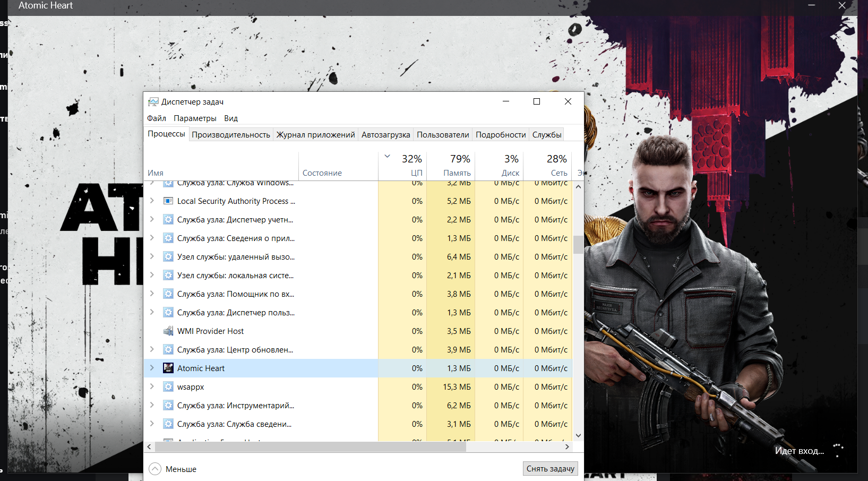Sort by the 32% 'ЦП' column header
Viewport: 868px width, 481px height.
tap(402, 166)
